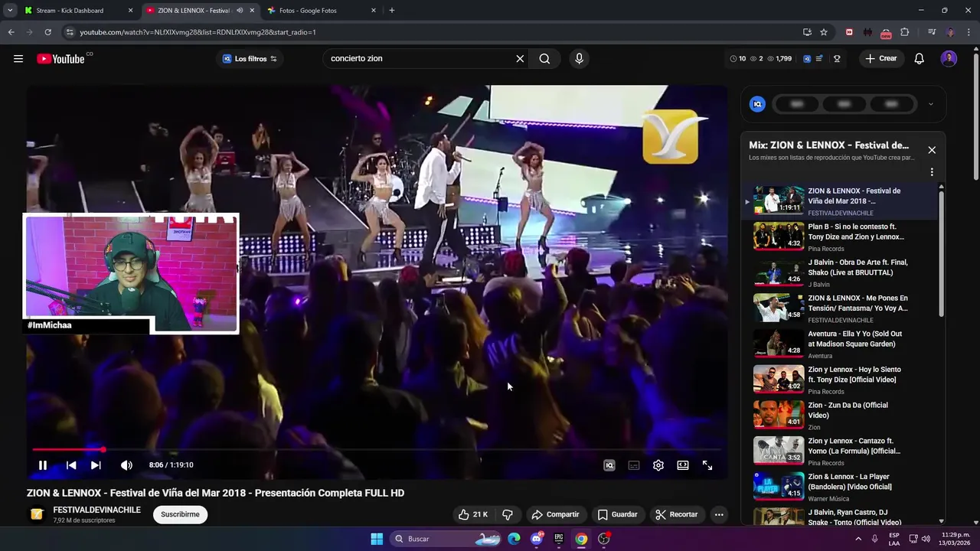Click the FESTIVALDEVINACHILE channel avatar
Viewport: 980px width, 551px height.
37,514
